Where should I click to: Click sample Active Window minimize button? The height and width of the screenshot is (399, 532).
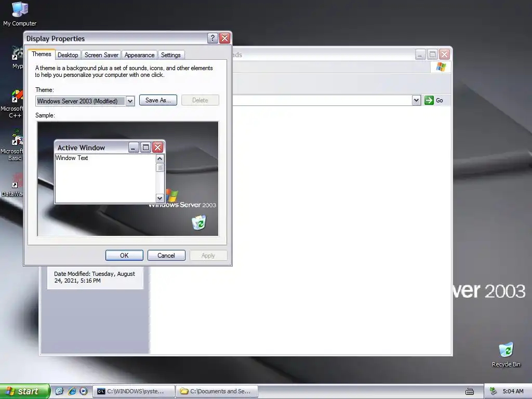(134, 147)
